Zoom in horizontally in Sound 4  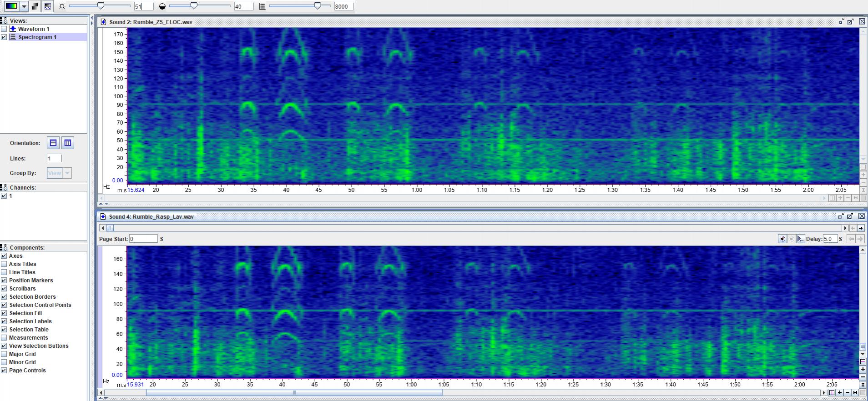840,392
